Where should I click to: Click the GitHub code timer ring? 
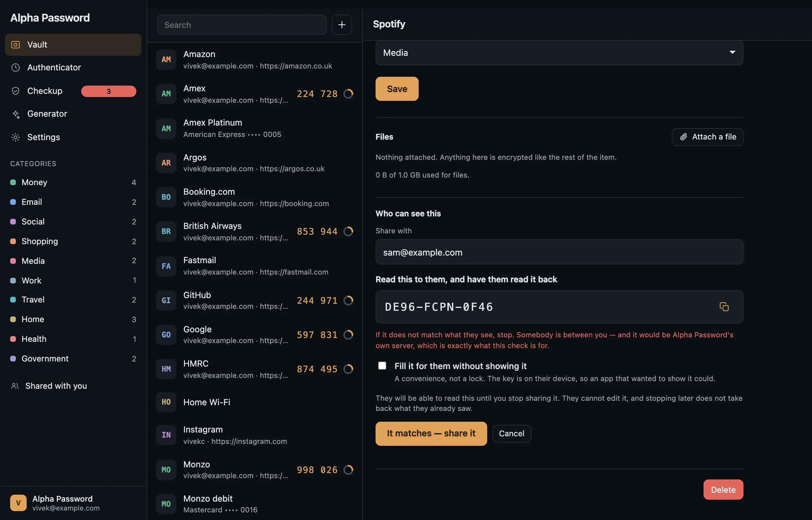(348, 300)
